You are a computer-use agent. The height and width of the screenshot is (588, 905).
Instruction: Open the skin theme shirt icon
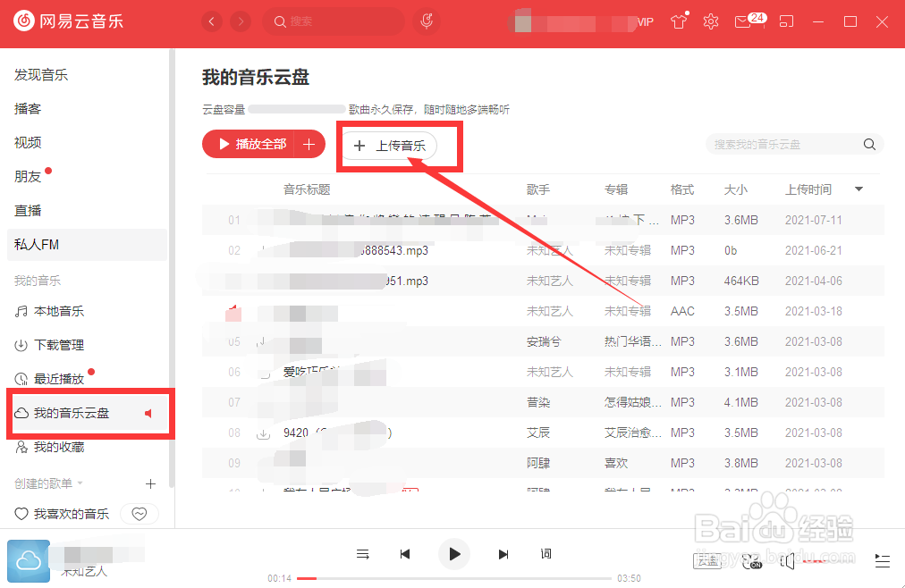coord(679,21)
